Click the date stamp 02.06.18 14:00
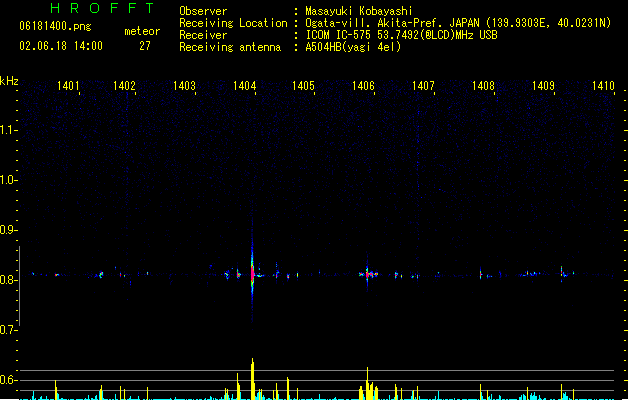The width and height of the screenshot is (629, 400). [x=61, y=46]
